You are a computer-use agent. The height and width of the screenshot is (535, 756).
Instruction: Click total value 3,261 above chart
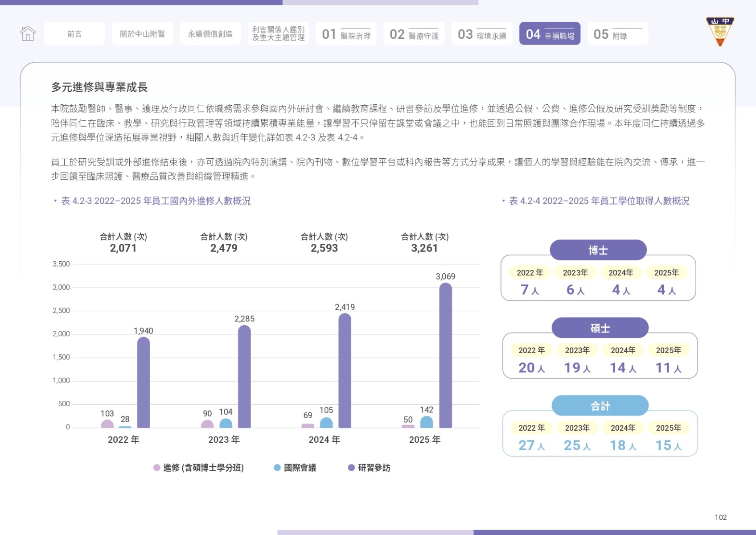tap(425, 248)
